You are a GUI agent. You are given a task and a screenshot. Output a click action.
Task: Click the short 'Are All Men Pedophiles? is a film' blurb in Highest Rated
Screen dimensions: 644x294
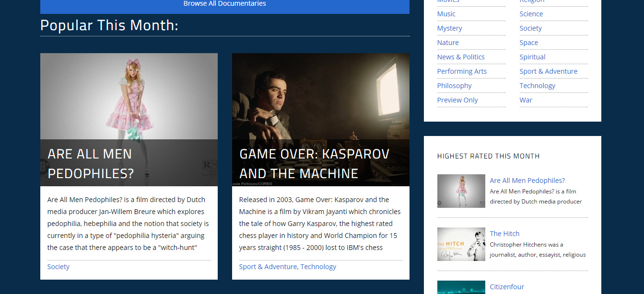536,196
